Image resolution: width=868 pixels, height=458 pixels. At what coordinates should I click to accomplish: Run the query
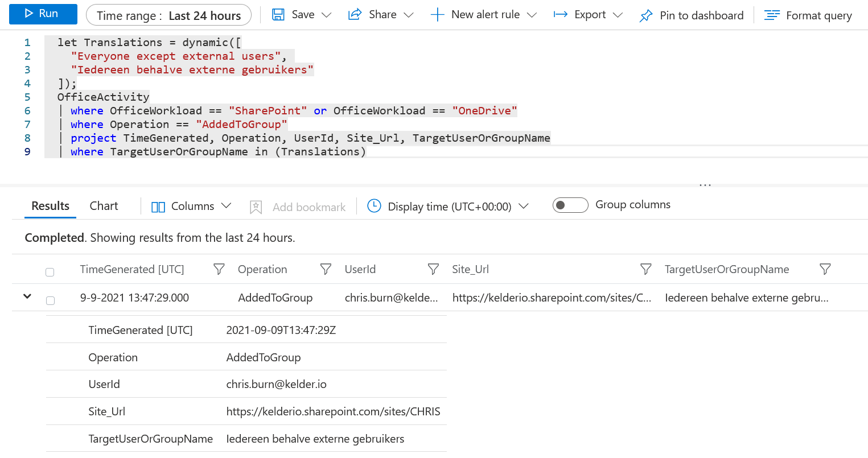[43, 14]
